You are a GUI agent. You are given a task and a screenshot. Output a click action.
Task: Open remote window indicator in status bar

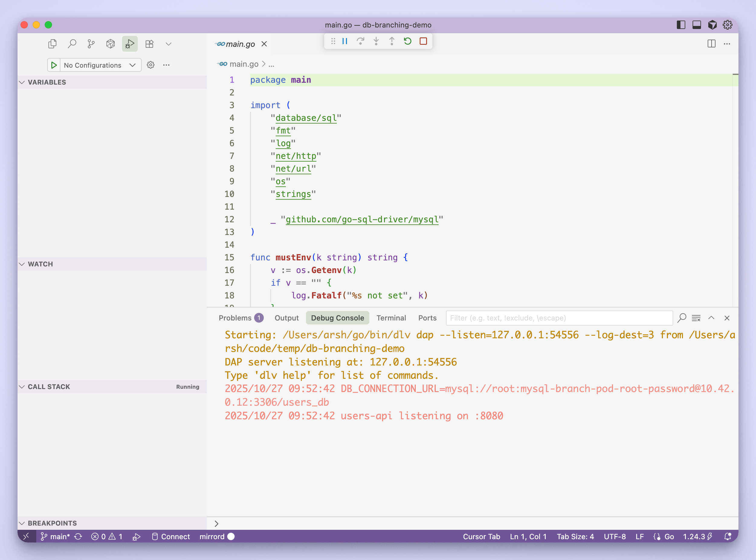tap(27, 536)
